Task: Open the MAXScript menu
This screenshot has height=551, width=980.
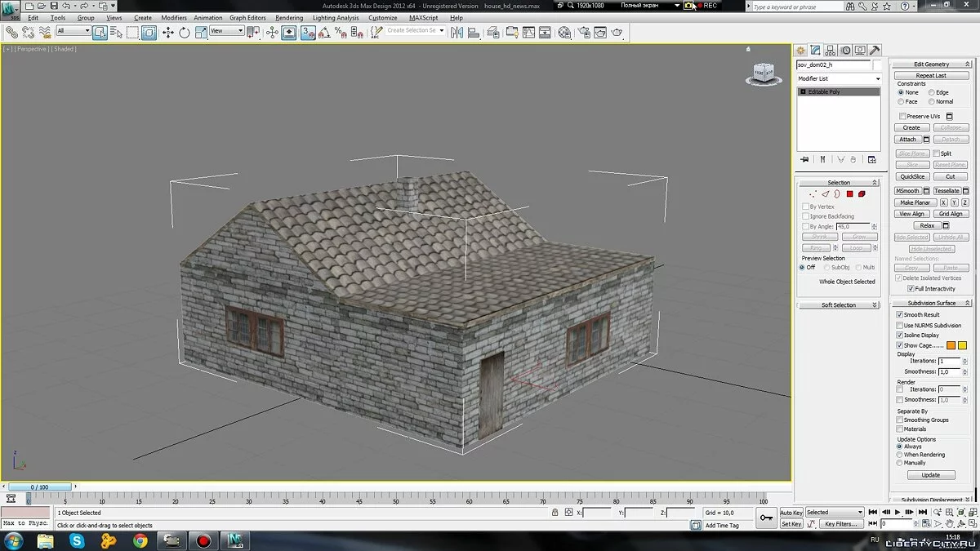Action: tap(423, 17)
